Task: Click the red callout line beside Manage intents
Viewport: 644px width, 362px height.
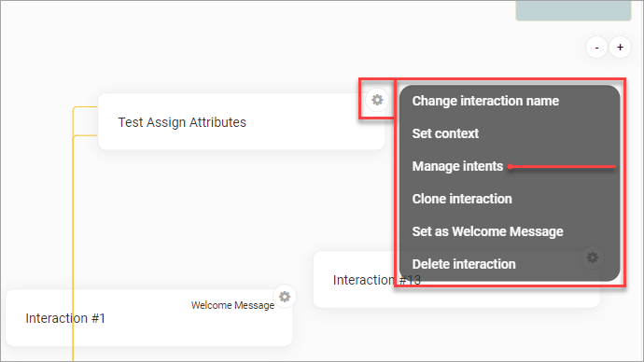Action: point(562,167)
